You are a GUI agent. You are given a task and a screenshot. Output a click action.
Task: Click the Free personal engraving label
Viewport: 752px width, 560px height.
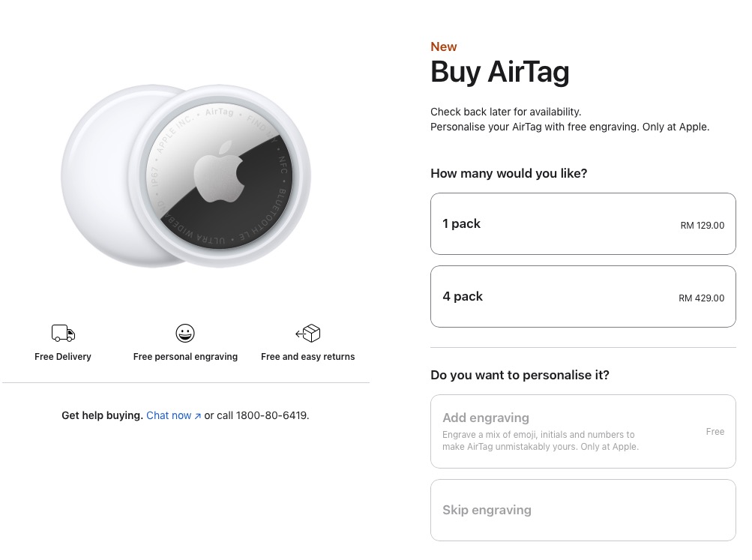coord(185,357)
